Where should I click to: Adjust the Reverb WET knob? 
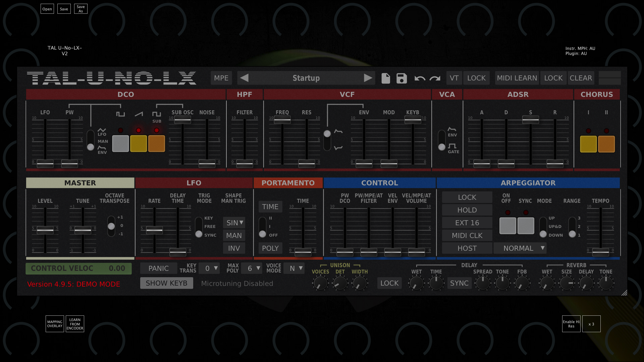(x=547, y=284)
